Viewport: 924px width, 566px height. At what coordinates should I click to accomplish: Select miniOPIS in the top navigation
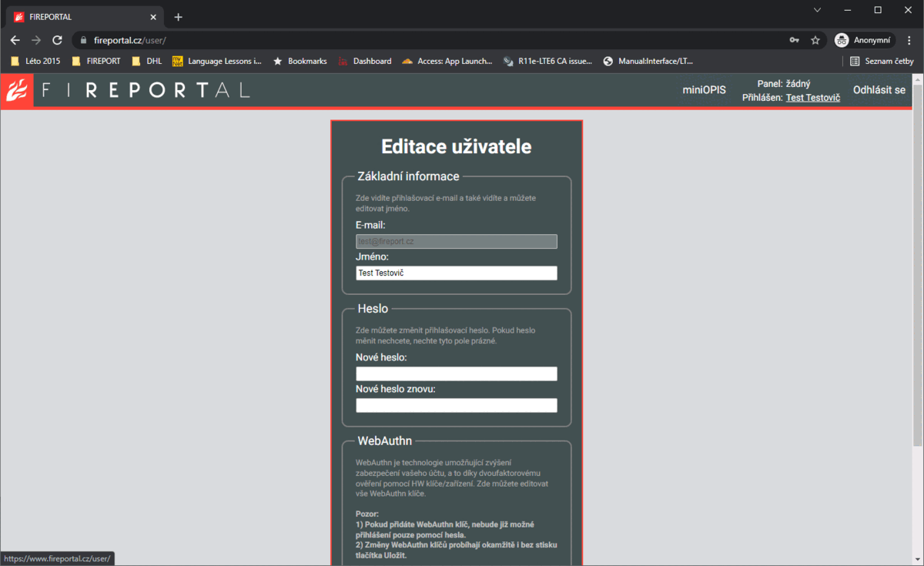tap(704, 90)
